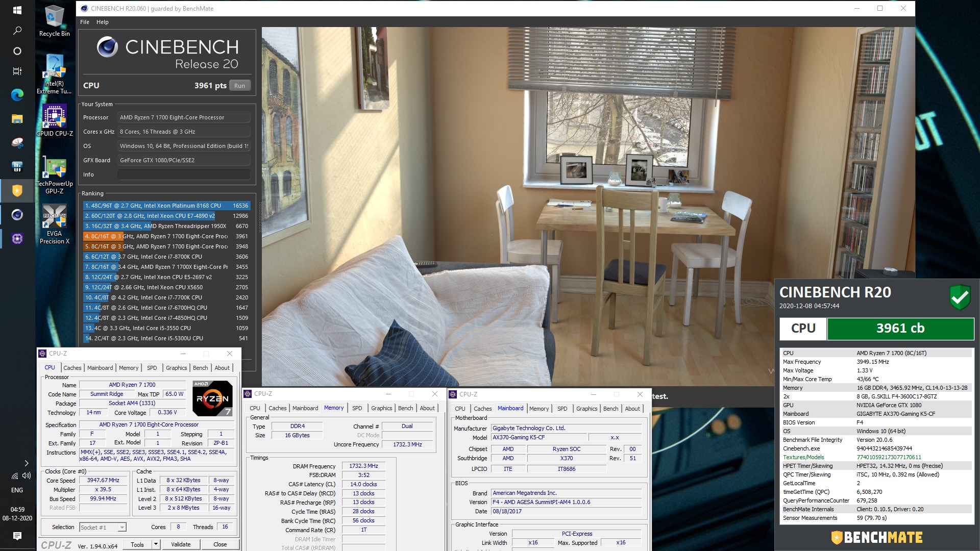
Task: Select the BenchMate shield taskbar icon
Action: point(17,191)
